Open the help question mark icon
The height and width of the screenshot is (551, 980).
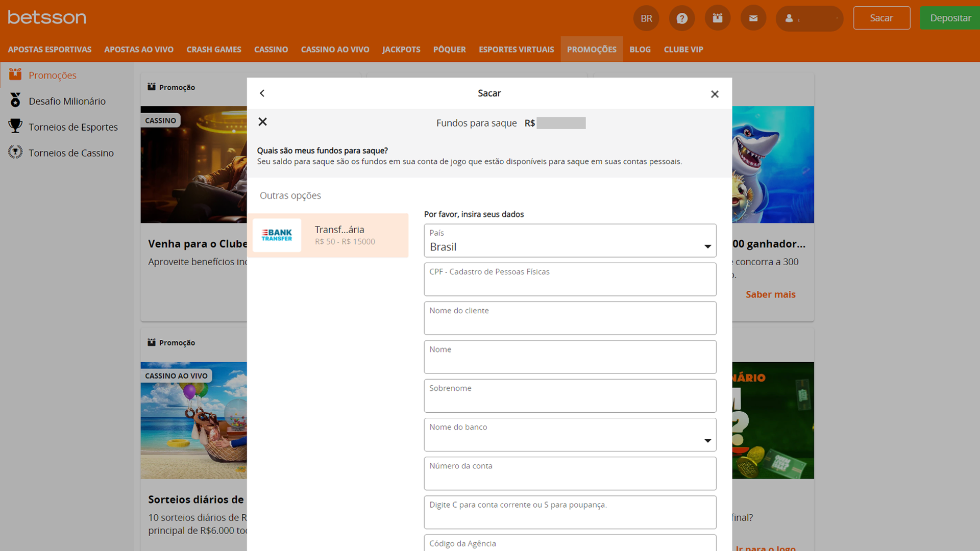tap(682, 18)
